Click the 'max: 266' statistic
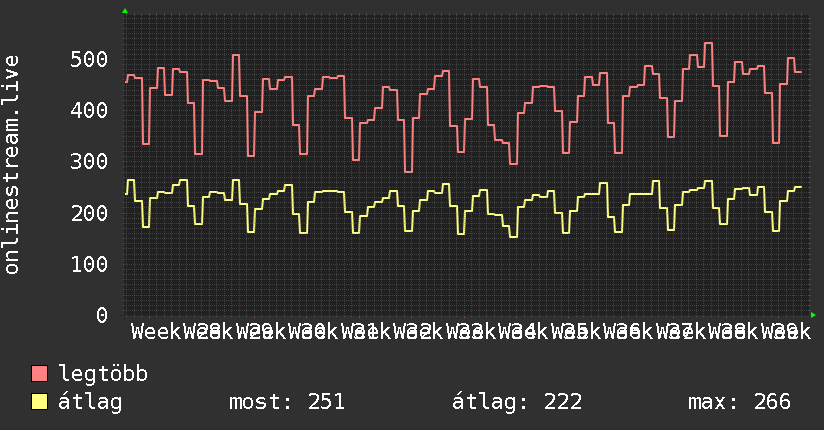 (739, 402)
